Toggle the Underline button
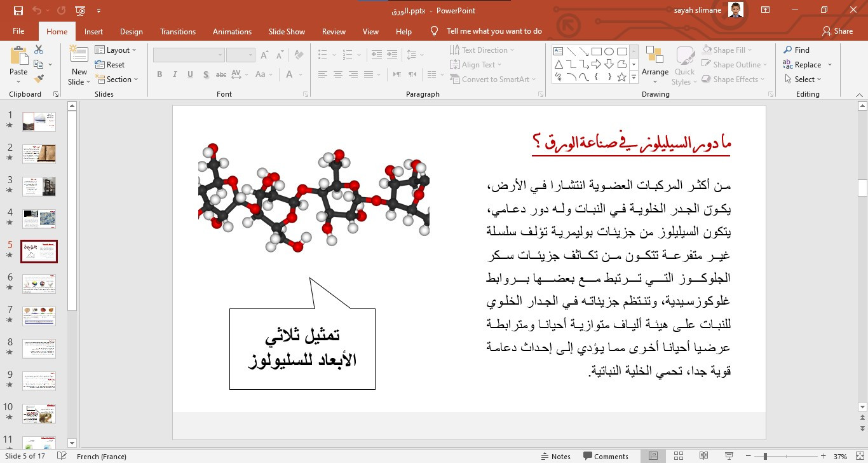This screenshot has width=868, height=463. [189, 74]
